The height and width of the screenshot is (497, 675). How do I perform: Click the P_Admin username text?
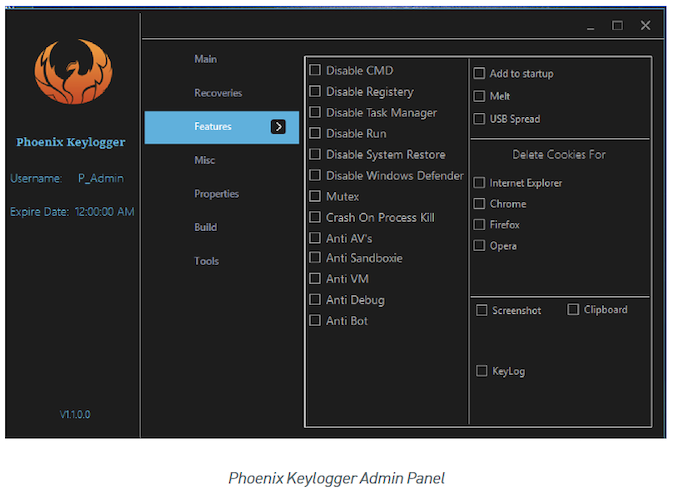coord(101,178)
